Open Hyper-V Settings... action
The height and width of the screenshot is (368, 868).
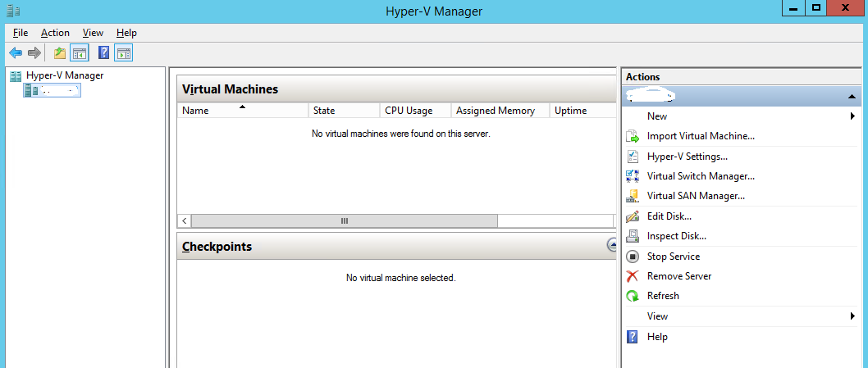click(x=687, y=157)
